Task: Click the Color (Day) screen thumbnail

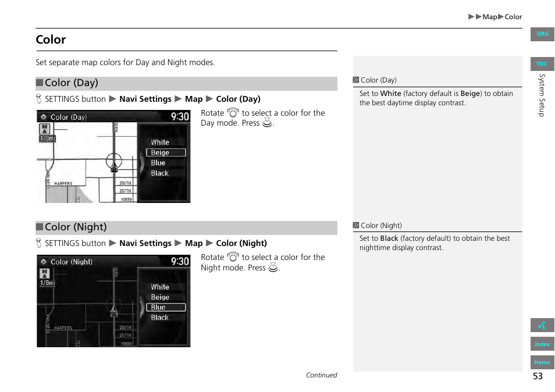Action: point(113,156)
